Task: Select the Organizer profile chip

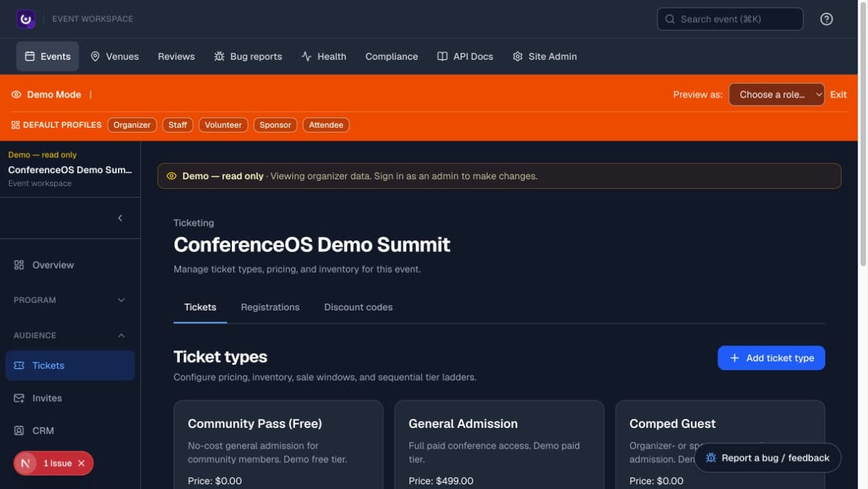Action: (x=132, y=125)
